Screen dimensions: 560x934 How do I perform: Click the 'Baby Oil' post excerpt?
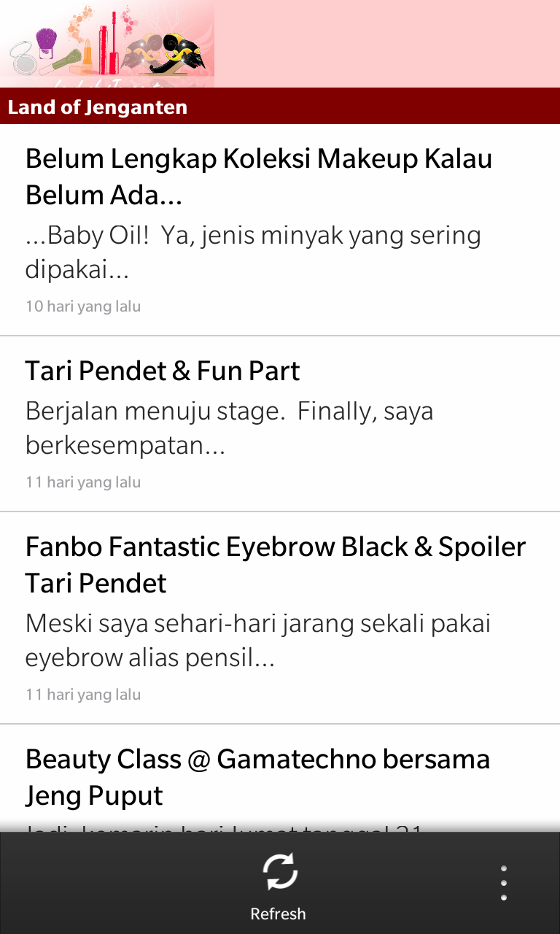click(x=253, y=252)
